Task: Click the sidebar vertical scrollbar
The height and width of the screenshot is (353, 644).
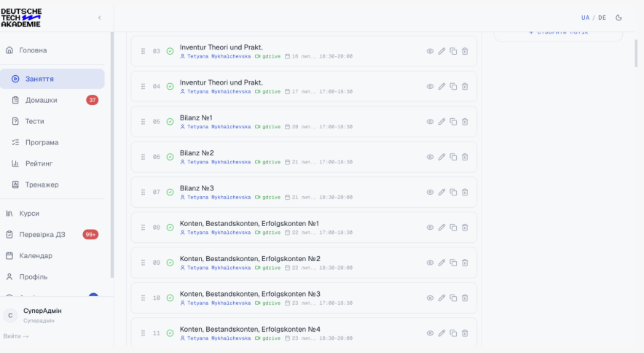Action: 112,155
